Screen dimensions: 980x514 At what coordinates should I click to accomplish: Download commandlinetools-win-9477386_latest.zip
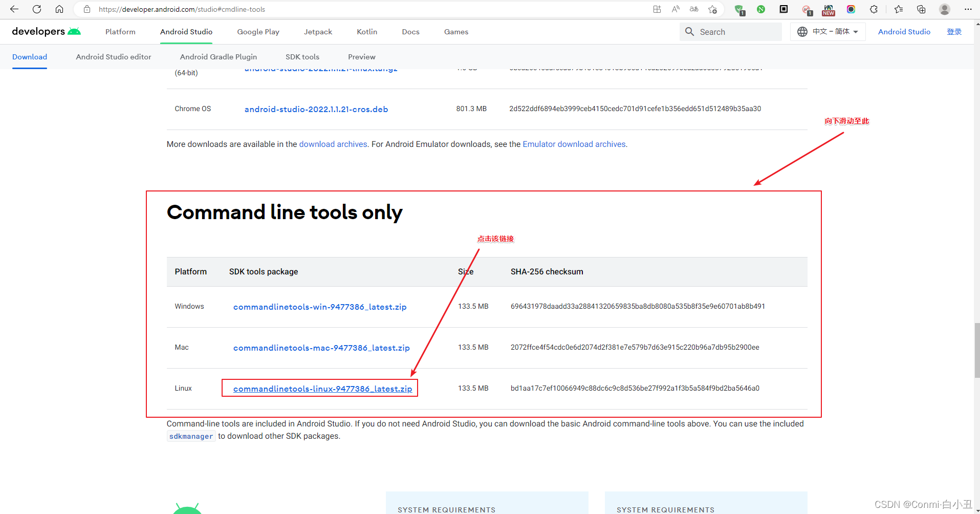[x=320, y=307]
